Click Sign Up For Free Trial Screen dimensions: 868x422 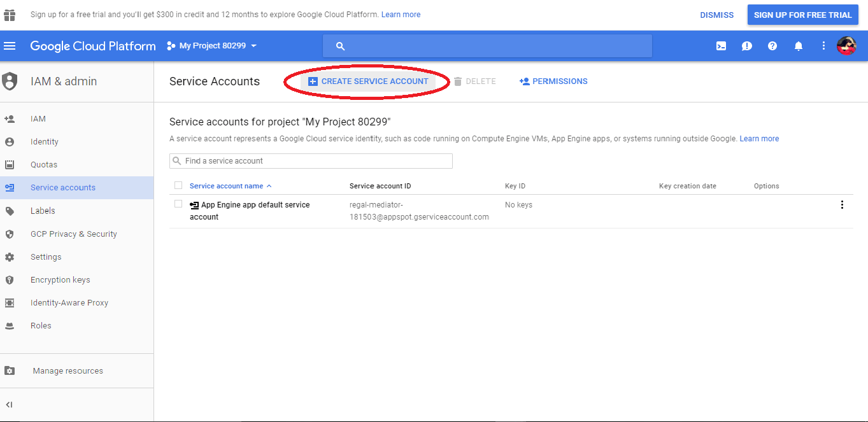(802, 15)
